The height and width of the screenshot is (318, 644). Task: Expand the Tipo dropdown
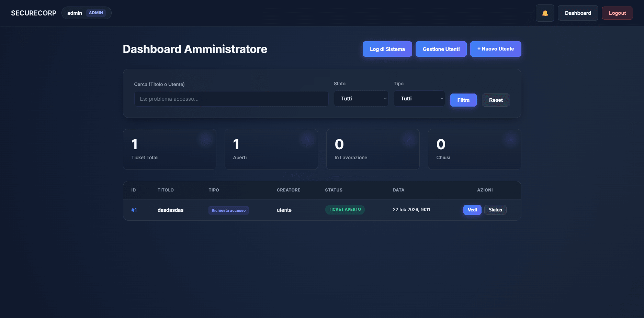pyautogui.click(x=419, y=99)
